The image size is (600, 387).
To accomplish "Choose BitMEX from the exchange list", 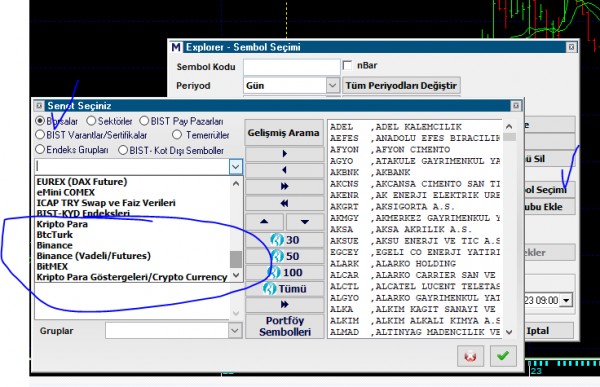I will [x=52, y=266].
